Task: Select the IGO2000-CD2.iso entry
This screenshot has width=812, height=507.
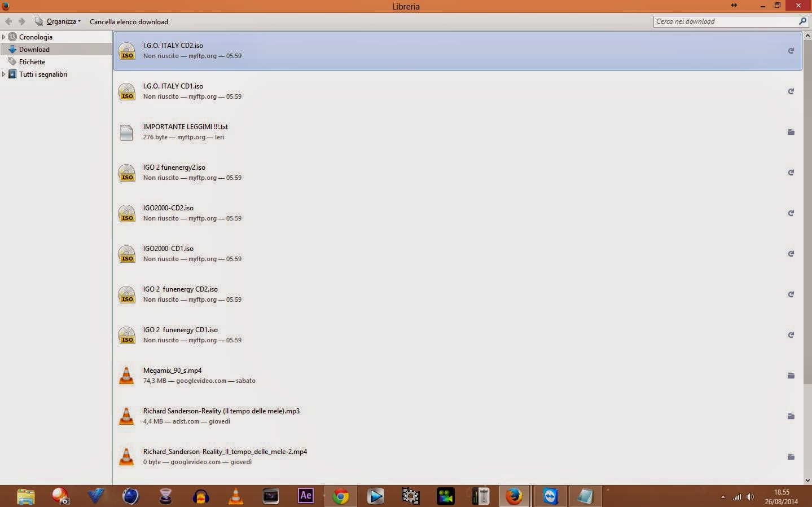Action: pyautogui.click(x=457, y=213)
